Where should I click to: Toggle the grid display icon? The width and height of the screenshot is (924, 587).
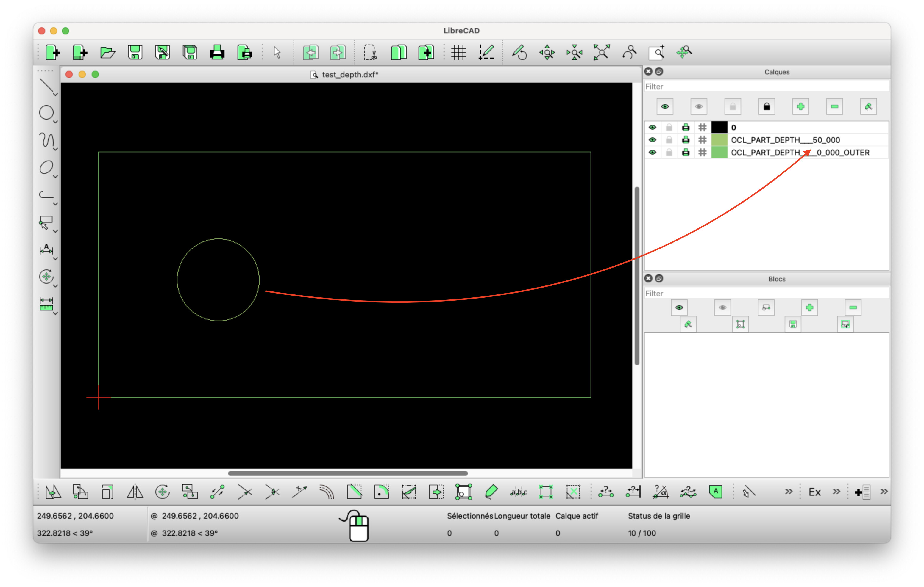pos(458,52)
